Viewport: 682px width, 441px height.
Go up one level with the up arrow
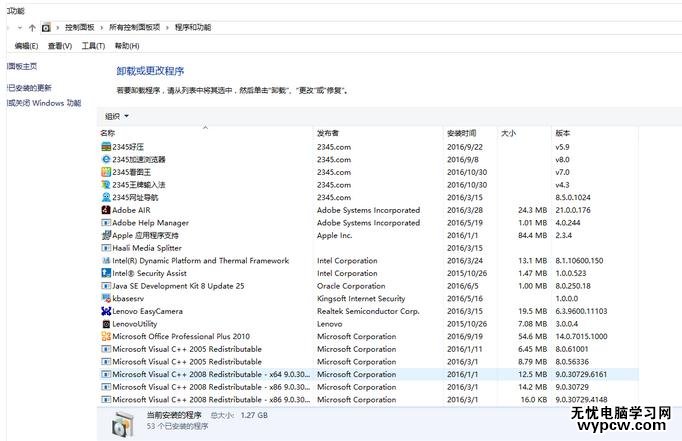pyautogui.click(x=32, y=28)
